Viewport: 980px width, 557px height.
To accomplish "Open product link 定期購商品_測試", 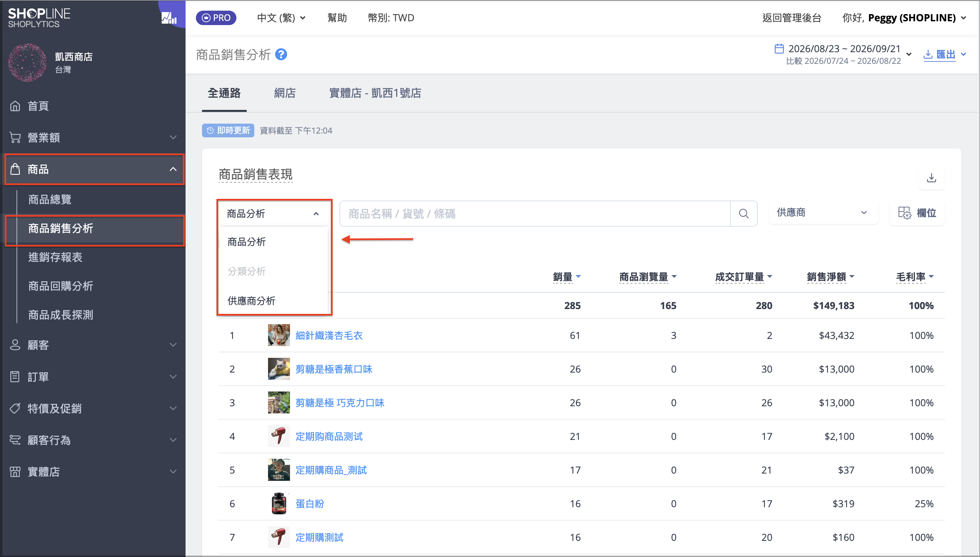I will coord(331,470).
